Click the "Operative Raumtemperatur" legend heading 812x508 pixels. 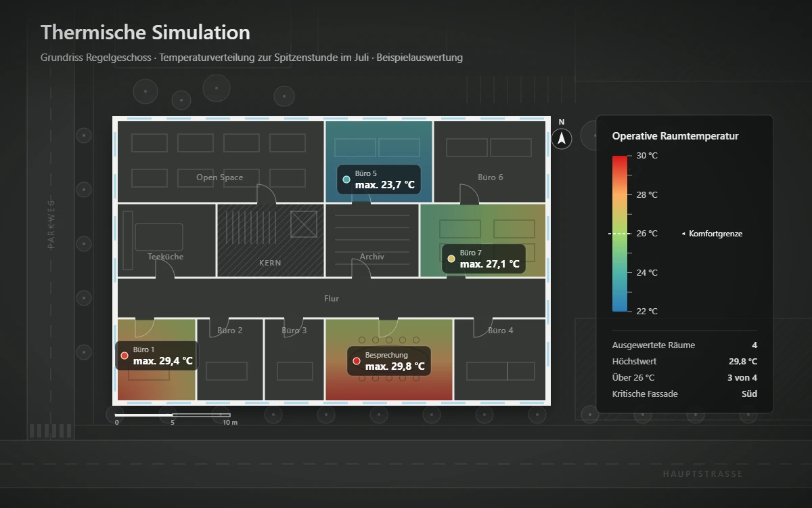click(675, 136)
